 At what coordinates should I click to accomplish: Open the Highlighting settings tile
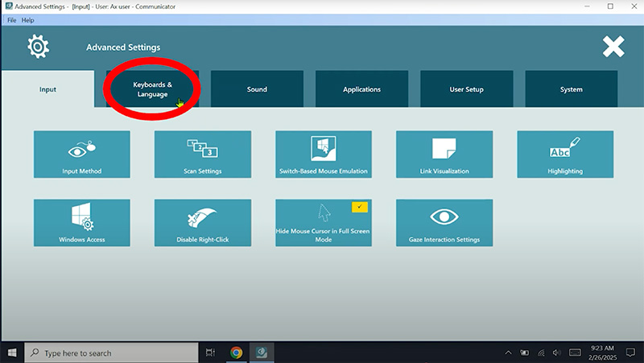click(564, 154)
